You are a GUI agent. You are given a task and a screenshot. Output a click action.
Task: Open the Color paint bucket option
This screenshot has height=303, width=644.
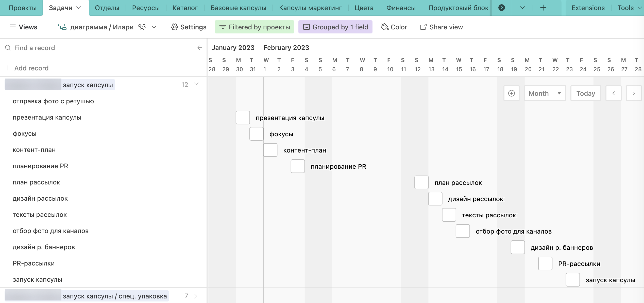coord(385,27)
